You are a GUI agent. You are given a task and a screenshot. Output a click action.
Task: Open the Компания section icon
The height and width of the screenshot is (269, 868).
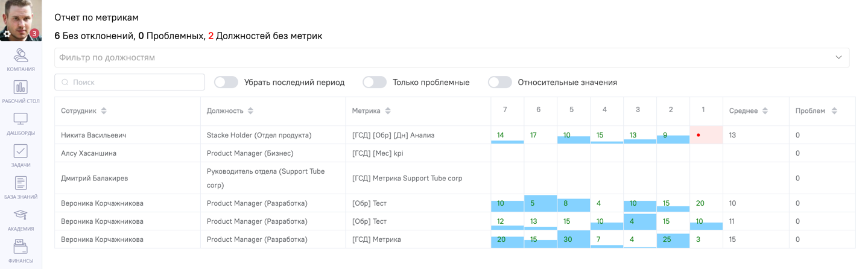pos(21,55)
